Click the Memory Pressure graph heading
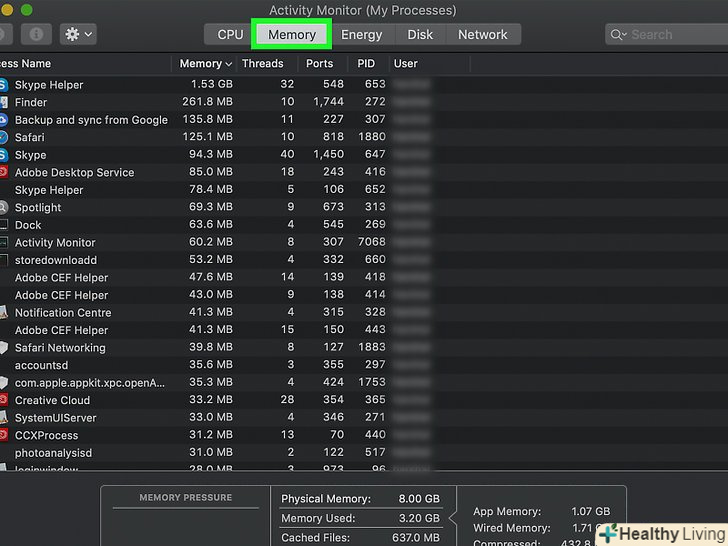 (x=186, y=498)
